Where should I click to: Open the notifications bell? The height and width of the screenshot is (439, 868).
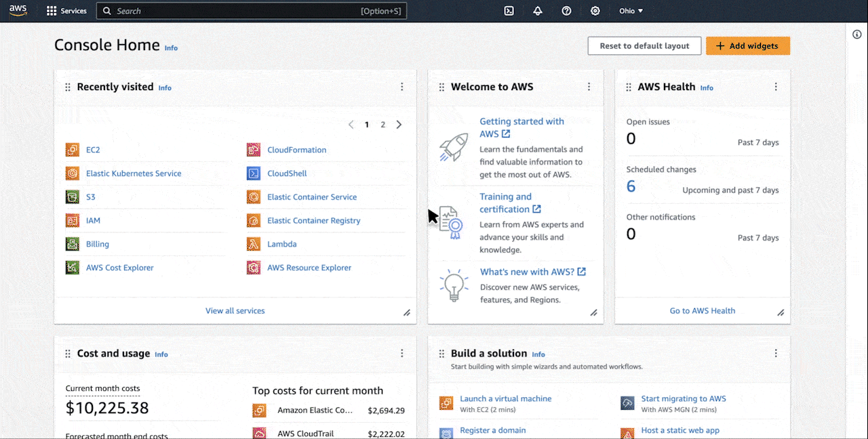point(538,11)
